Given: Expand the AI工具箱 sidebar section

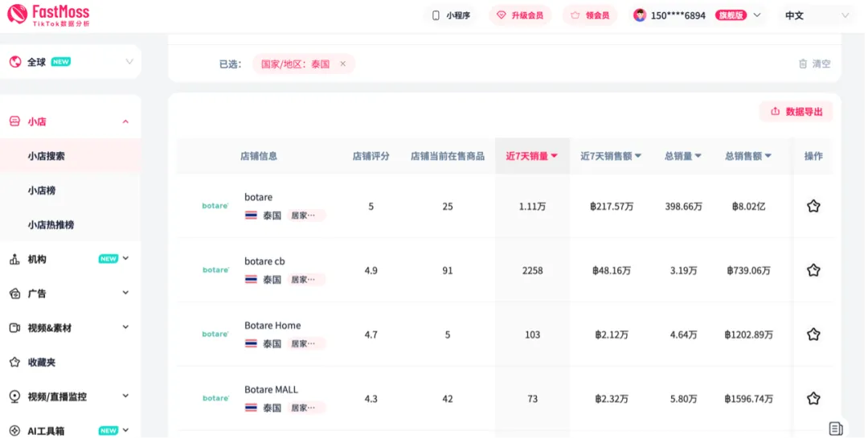Looking at the screenshot, I should (125, 430).
